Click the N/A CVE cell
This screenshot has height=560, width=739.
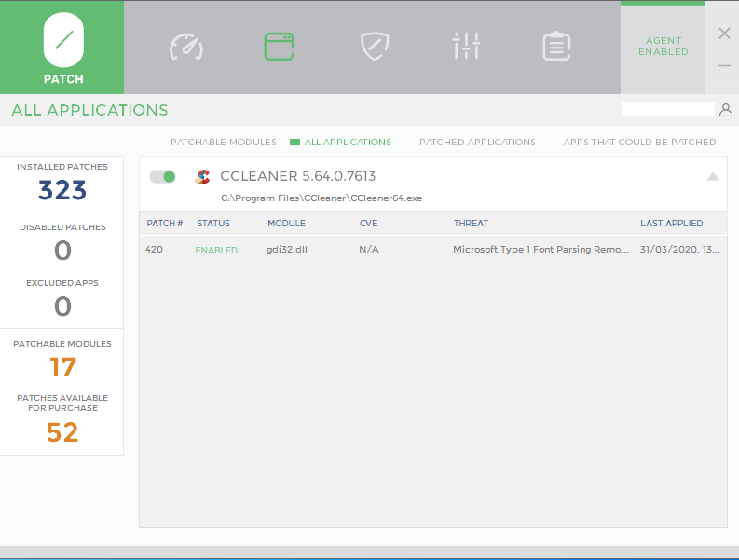pyautogui.click(x=369, y=250)
